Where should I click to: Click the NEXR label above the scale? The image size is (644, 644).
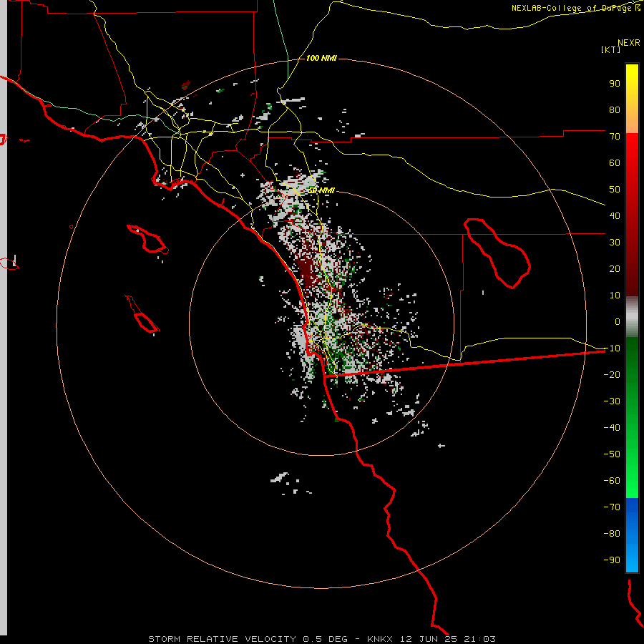pos(629,43)
